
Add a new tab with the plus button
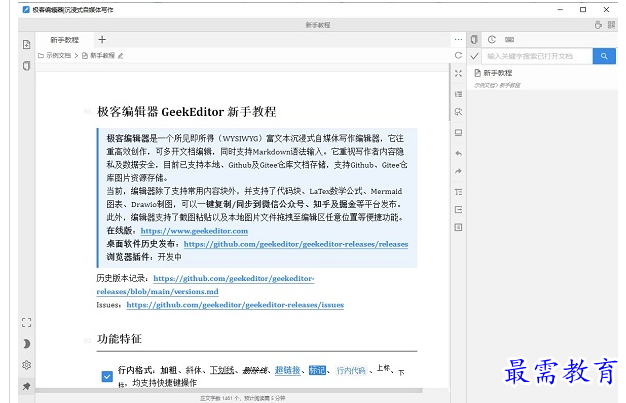coord(102,39)
